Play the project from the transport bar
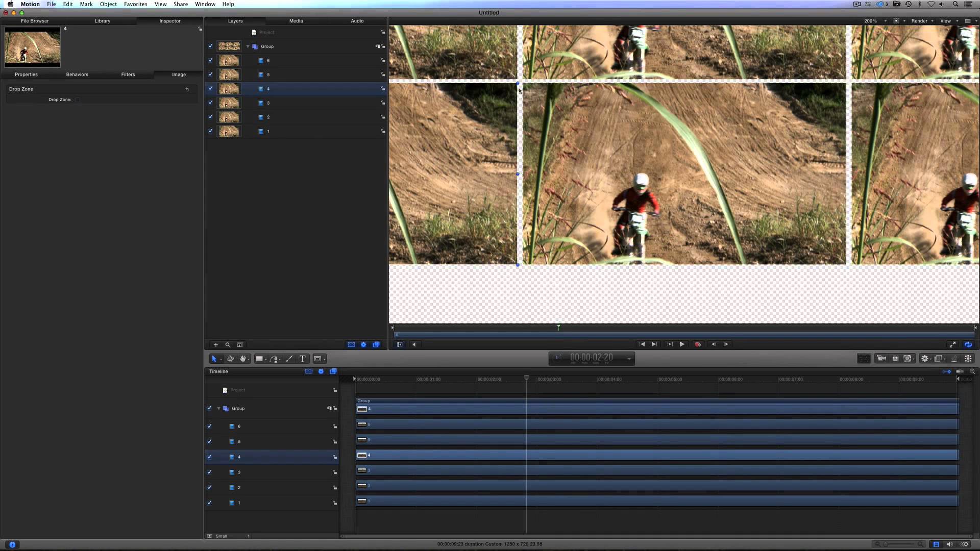Image resolution: width=980 pixels, height=551 pixels. (x=682, y=344)
